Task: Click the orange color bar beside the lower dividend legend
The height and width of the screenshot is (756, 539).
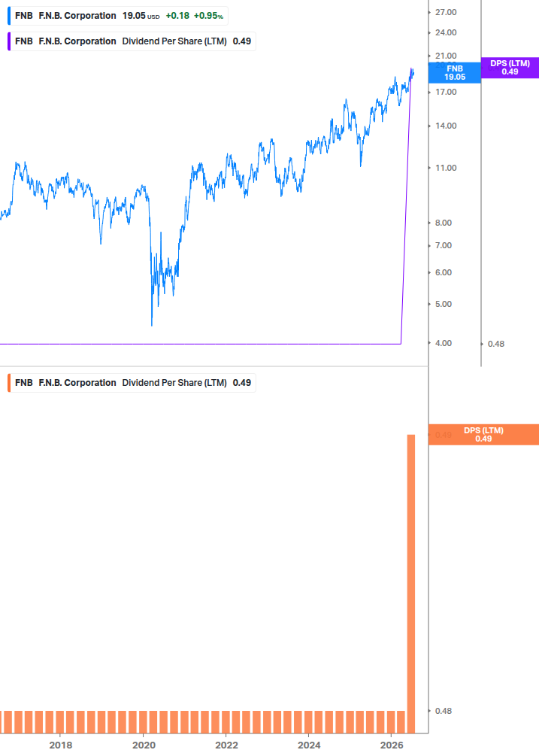Action: (x=9, y=383)
